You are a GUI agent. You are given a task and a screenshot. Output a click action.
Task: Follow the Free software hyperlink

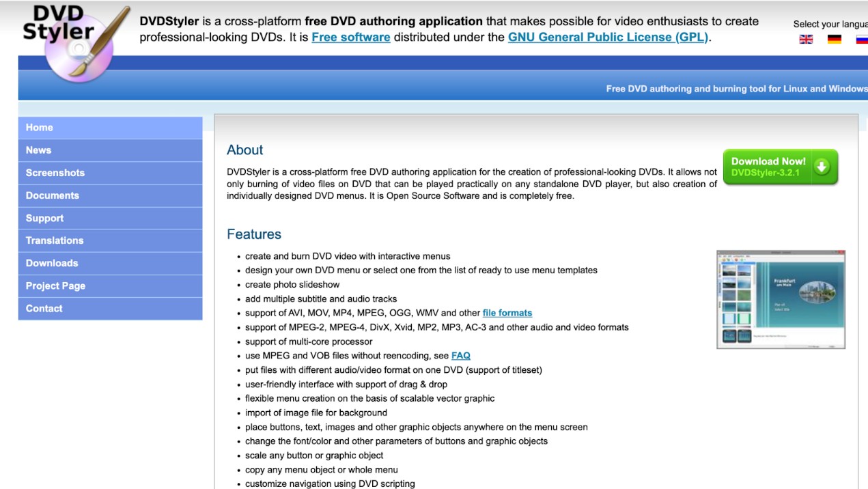351,37
